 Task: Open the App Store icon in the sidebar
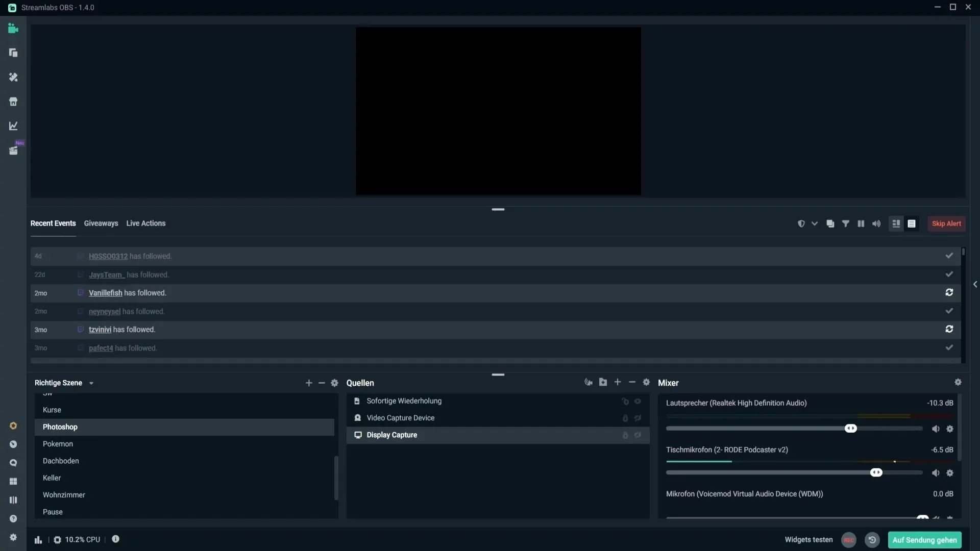(13, 102)
